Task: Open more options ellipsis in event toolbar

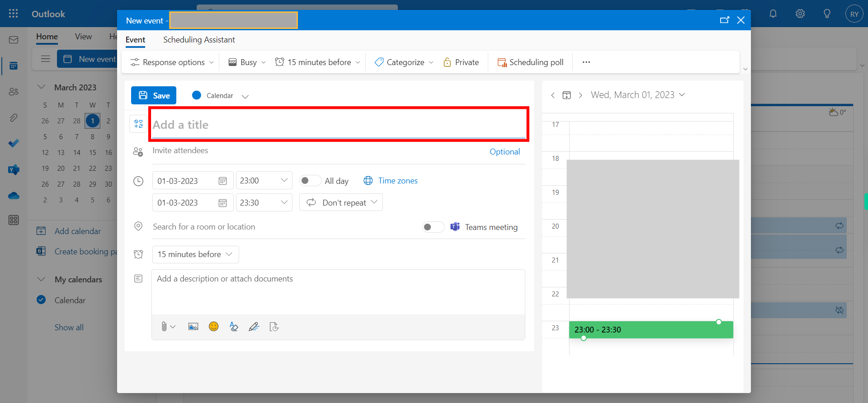Action: click(x=586, y=62)
